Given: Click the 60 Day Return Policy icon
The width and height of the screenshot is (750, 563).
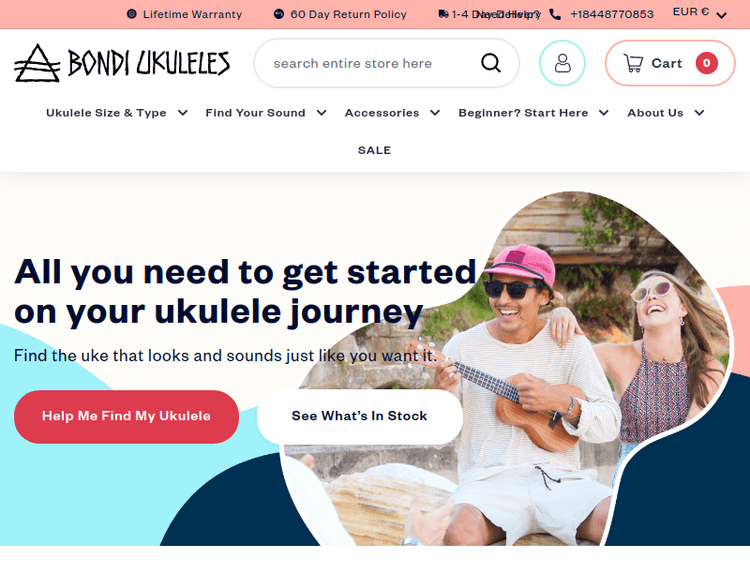Looking at the screenshot, I should point(278,14).
